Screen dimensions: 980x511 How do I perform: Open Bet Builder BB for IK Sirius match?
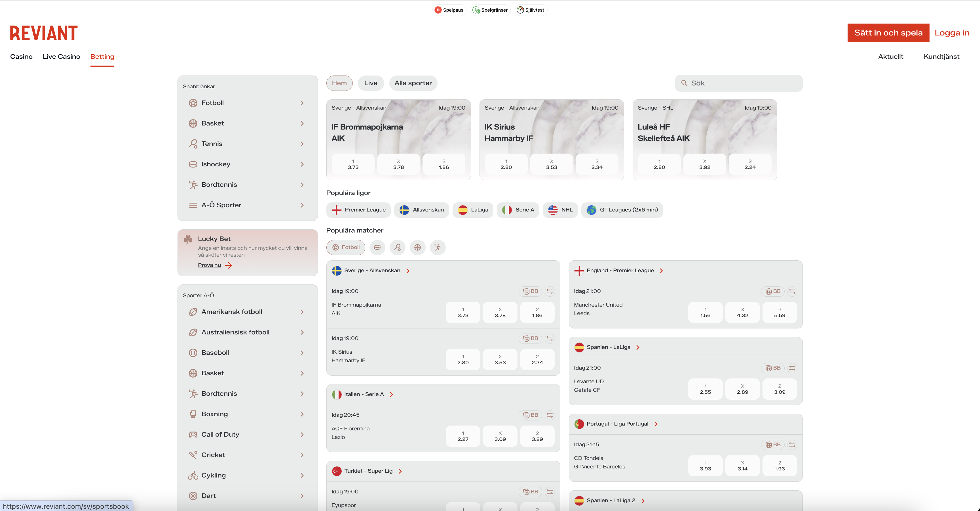coord(530,338)
